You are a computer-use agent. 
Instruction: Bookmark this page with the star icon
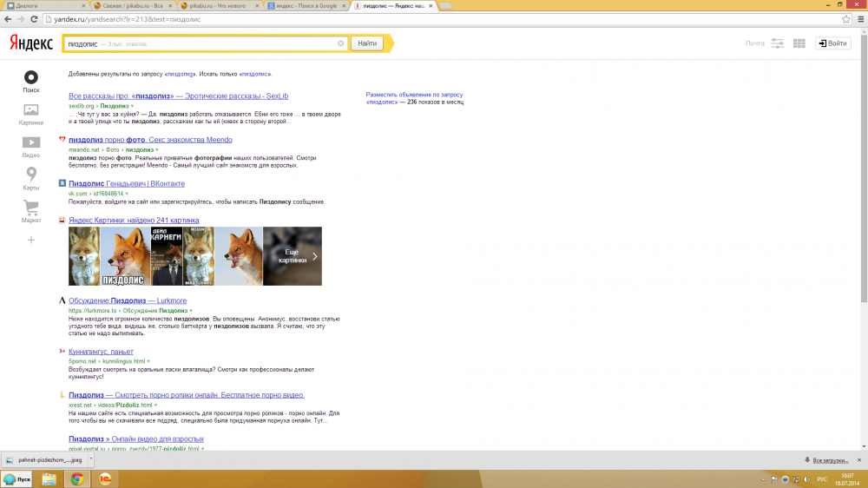[845, 19]
